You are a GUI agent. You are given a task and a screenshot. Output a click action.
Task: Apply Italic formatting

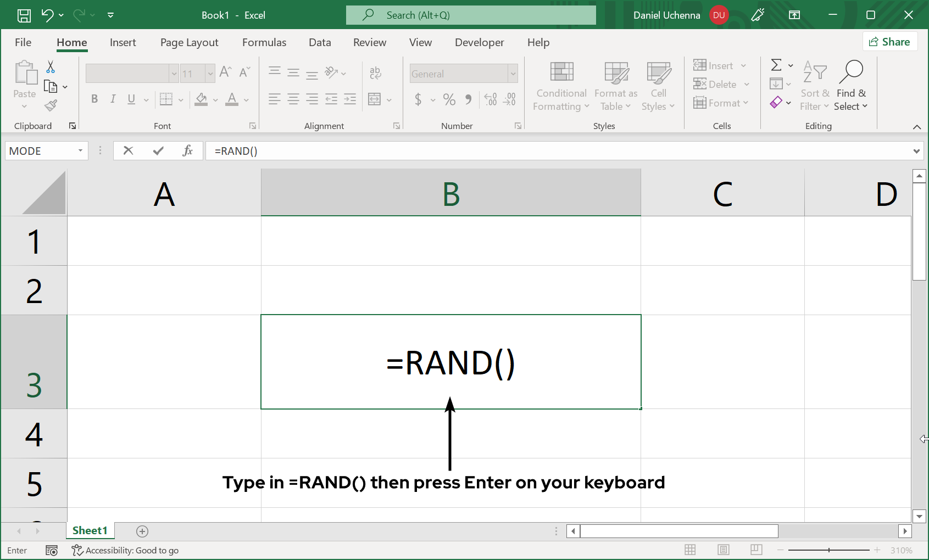(x=113, y=99)
